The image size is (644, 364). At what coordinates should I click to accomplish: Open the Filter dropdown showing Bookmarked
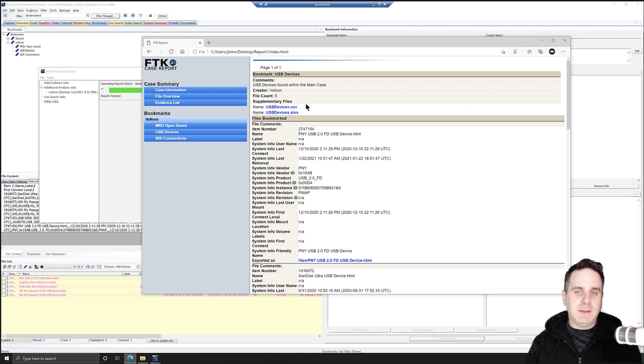86,15
